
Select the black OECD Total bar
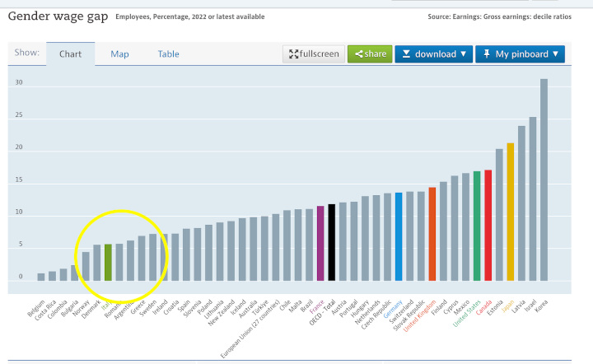pos(331,242)
